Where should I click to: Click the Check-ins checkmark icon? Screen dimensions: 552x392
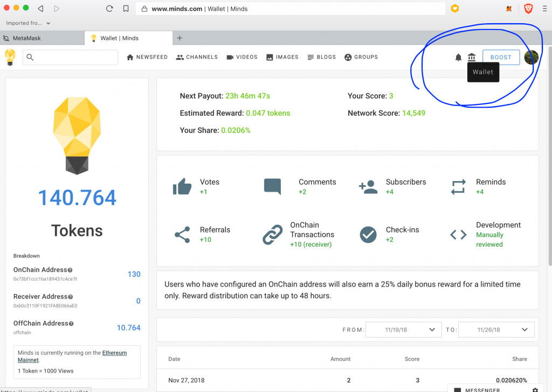pyautogui.click(x=368, y=234)
